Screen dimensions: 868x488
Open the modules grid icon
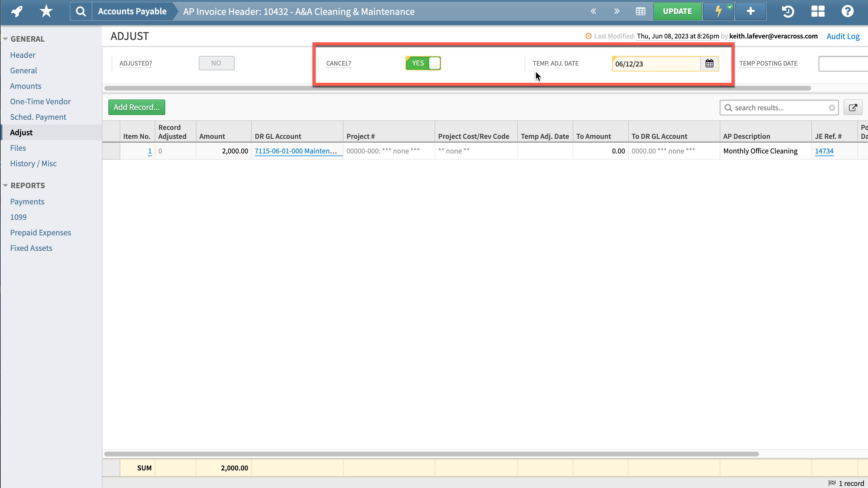818,11
